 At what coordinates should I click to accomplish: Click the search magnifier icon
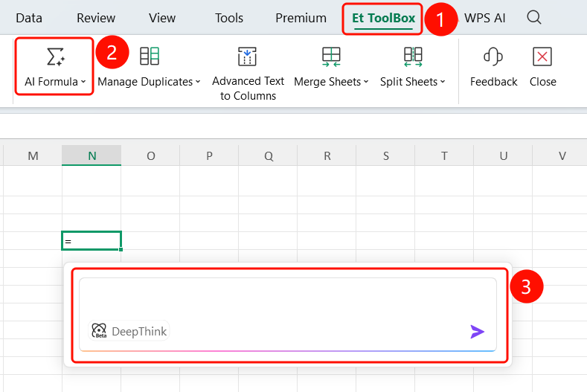[534, 17]
